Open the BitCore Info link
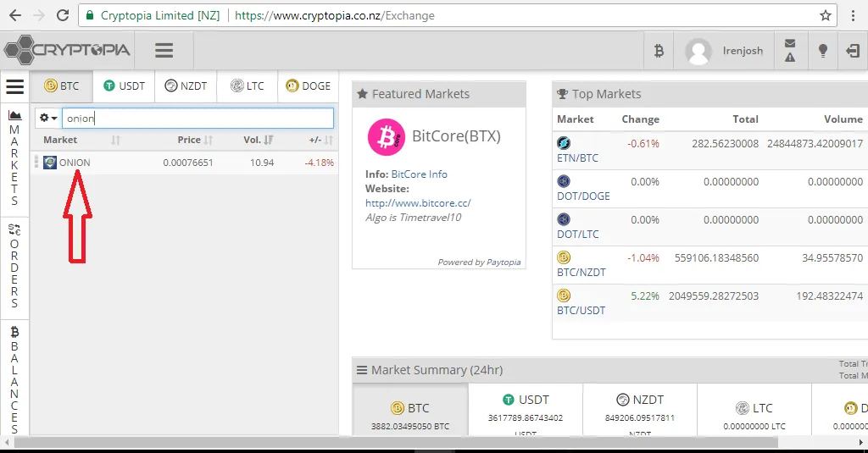The width and height of the screenshot is (868, 453). [x=419, y=174]
